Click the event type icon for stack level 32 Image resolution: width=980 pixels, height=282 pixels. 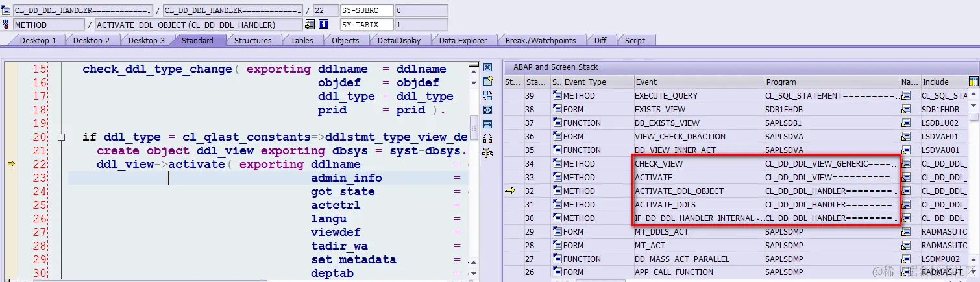pos(557,191)
